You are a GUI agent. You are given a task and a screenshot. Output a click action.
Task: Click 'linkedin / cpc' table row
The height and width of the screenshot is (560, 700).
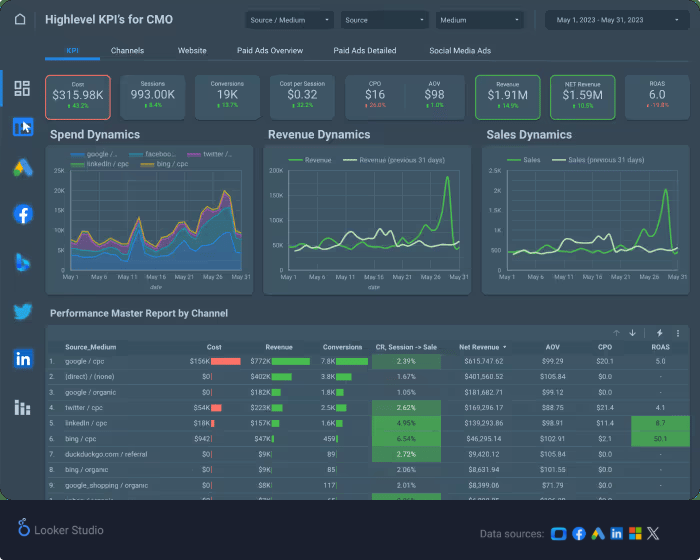(368, 423)
